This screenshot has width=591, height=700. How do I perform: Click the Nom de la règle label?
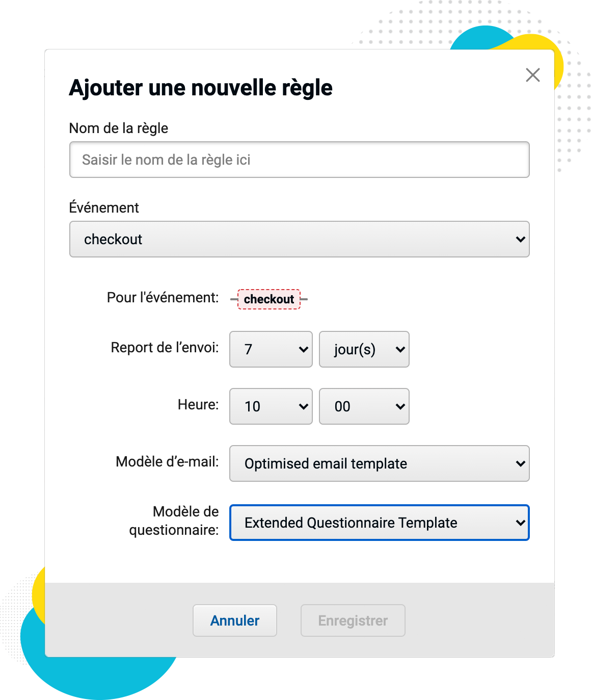118,128
